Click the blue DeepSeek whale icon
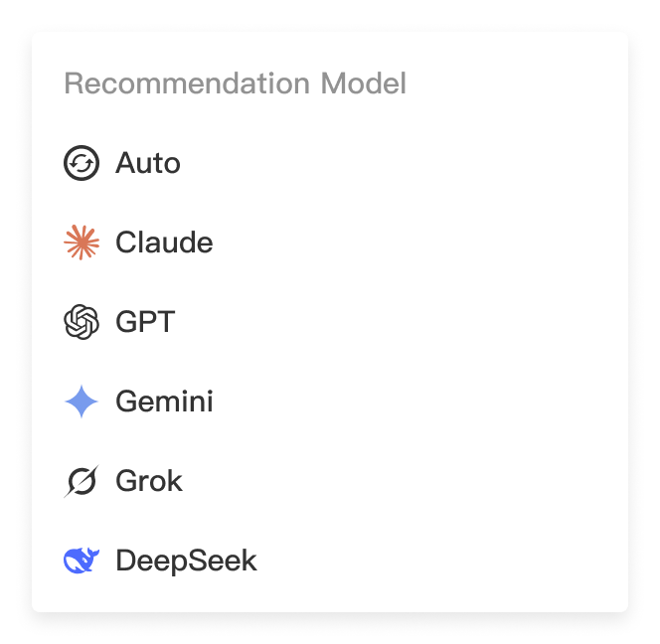This screenshot has width=660, height=644. point(82,561)
